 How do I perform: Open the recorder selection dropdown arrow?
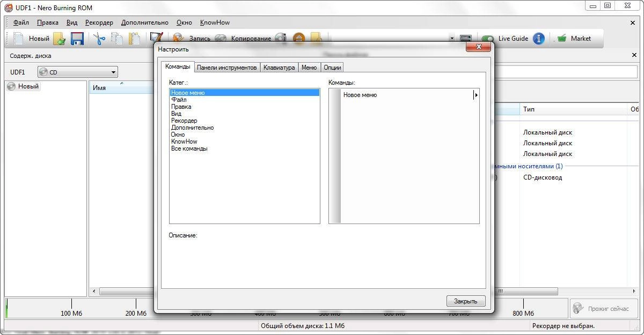[452, 39]
